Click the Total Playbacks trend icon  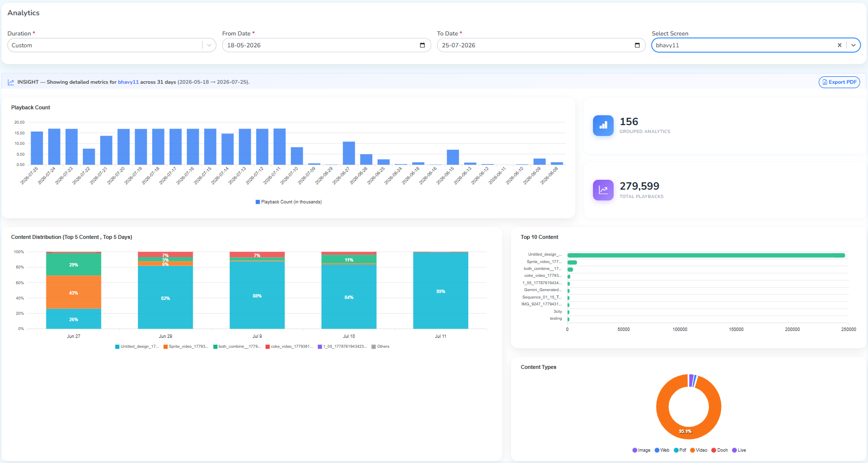[x=603, y=190]
